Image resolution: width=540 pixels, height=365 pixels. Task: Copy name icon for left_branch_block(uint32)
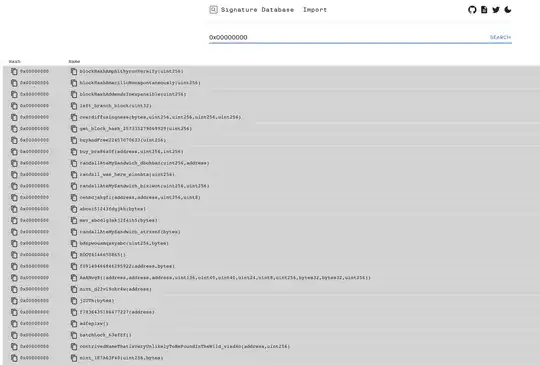tap(74, 106)
